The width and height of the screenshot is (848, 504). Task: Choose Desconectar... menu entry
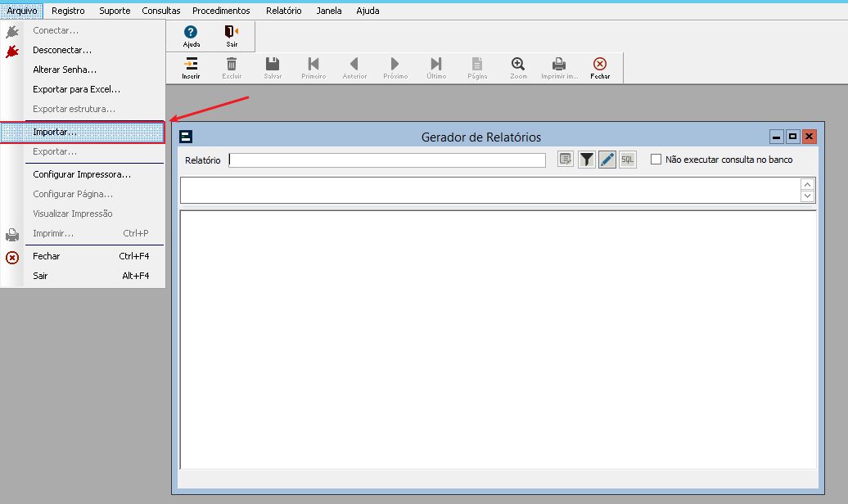click(83, 50)
